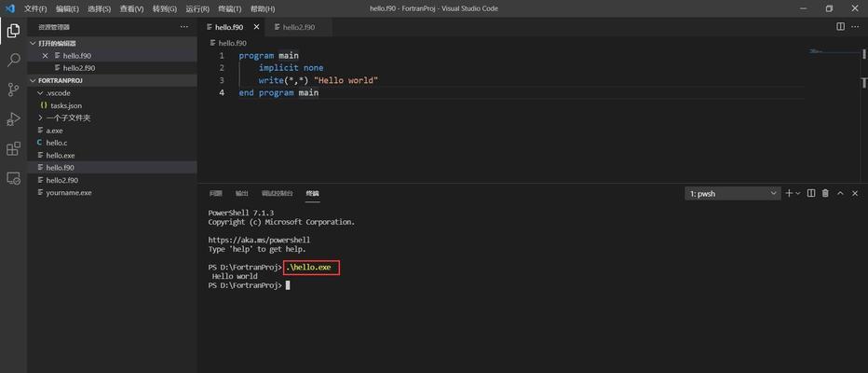Open the Run and Debug view
This screenshot has width=868, height=373.
point(13,118)
